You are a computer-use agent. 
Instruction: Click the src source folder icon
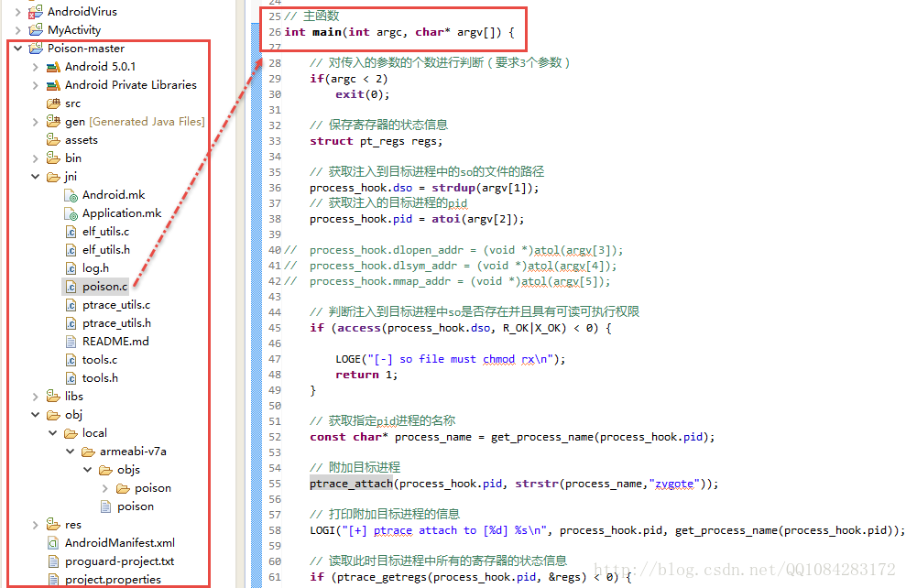pyautogui.click(x=53, y=103)
